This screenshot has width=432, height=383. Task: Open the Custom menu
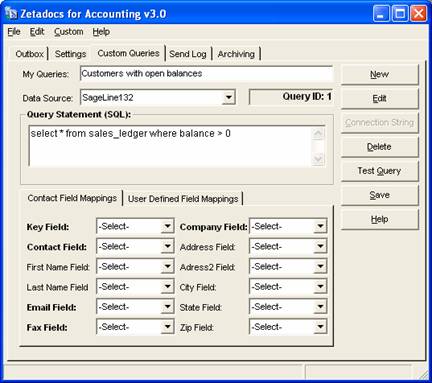coord(69,32)
